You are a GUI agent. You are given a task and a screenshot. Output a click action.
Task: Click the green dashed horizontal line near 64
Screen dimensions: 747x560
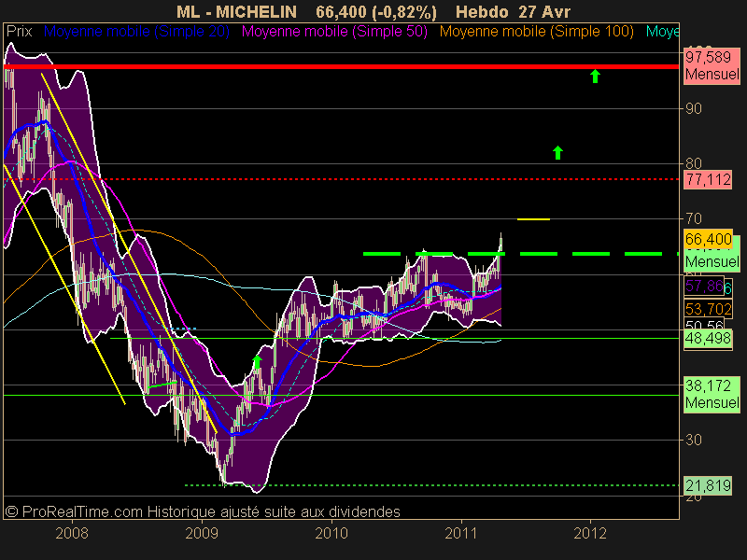tap(521, 254)
